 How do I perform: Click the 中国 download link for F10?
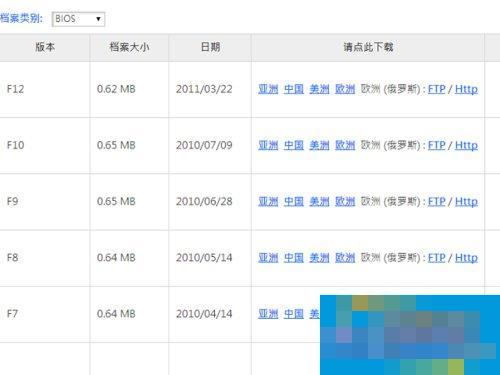pyautogui.click(x=294, y=145)
